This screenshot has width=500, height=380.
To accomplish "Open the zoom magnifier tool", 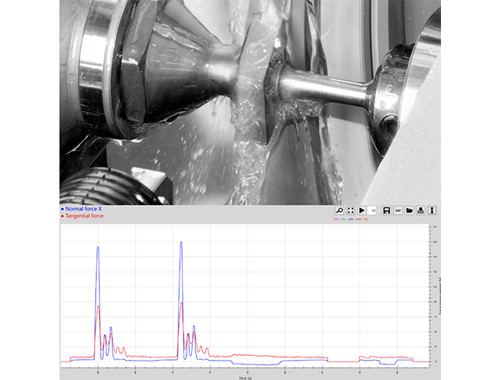I will point(339,210).
